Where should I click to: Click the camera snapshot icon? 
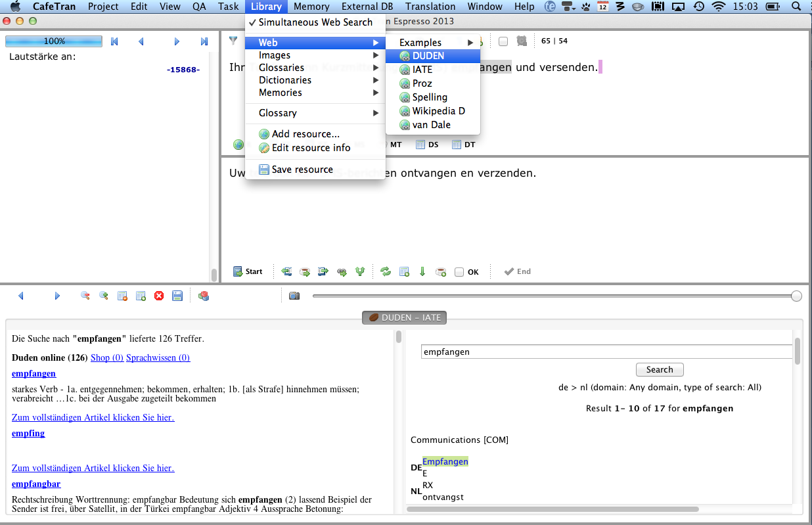click(294, 296)
